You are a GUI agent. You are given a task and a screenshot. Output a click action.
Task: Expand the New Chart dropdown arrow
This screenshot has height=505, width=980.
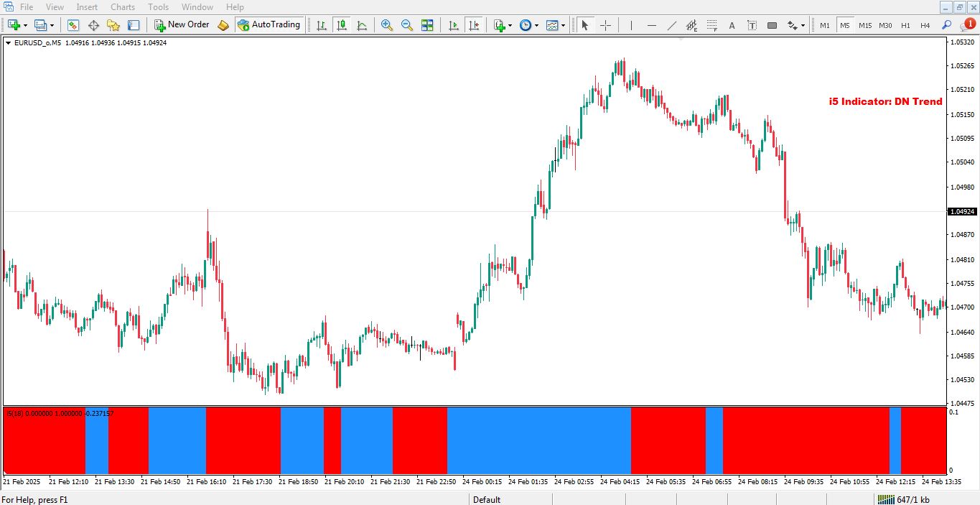[x=25, y=25]
